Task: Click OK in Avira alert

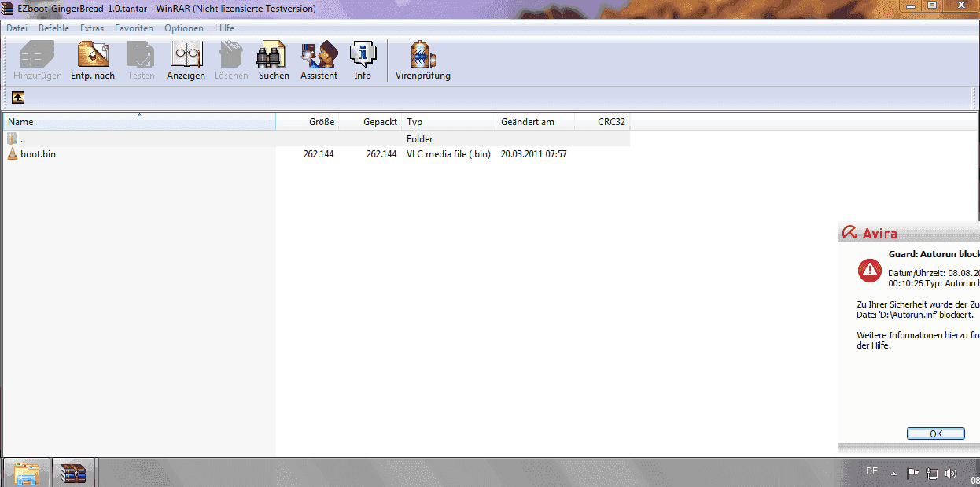Action: pyautogui.click(x=935, y=434)
